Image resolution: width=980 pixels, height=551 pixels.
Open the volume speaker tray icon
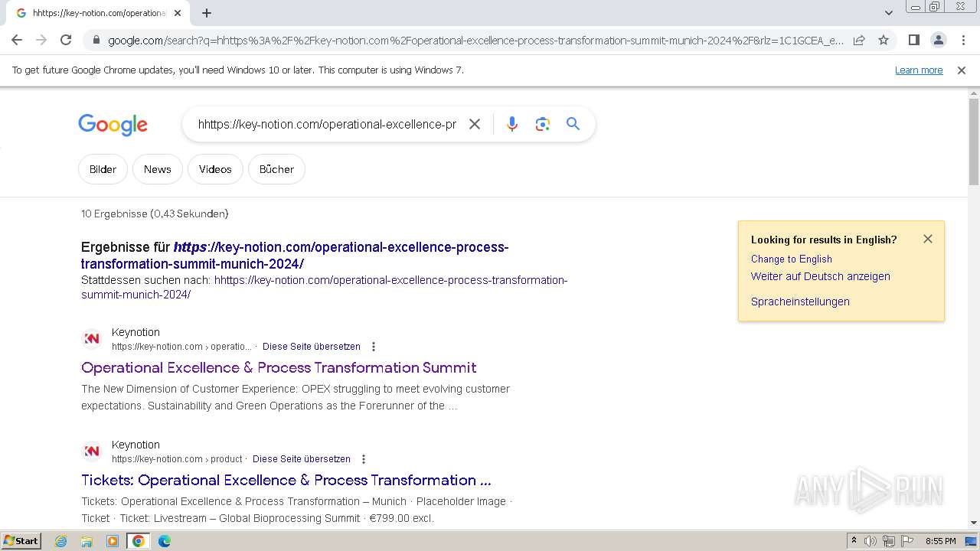[x=871, y=541]
